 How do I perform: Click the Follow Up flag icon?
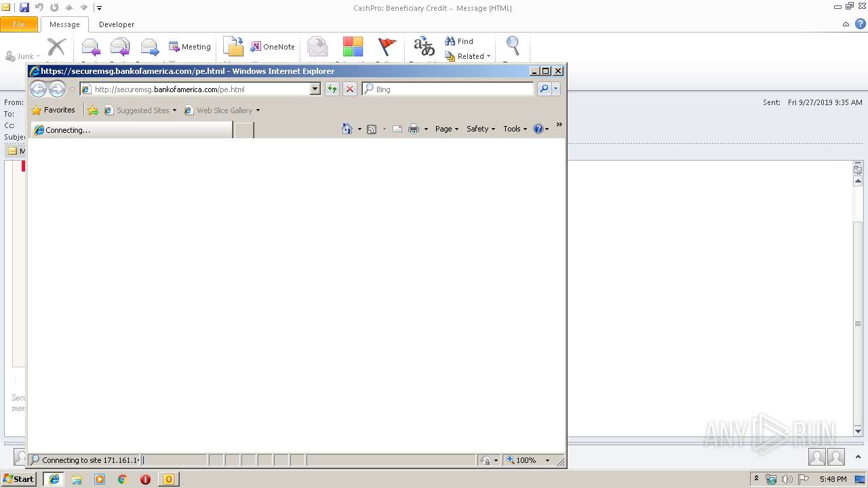[x=387, y=47]
